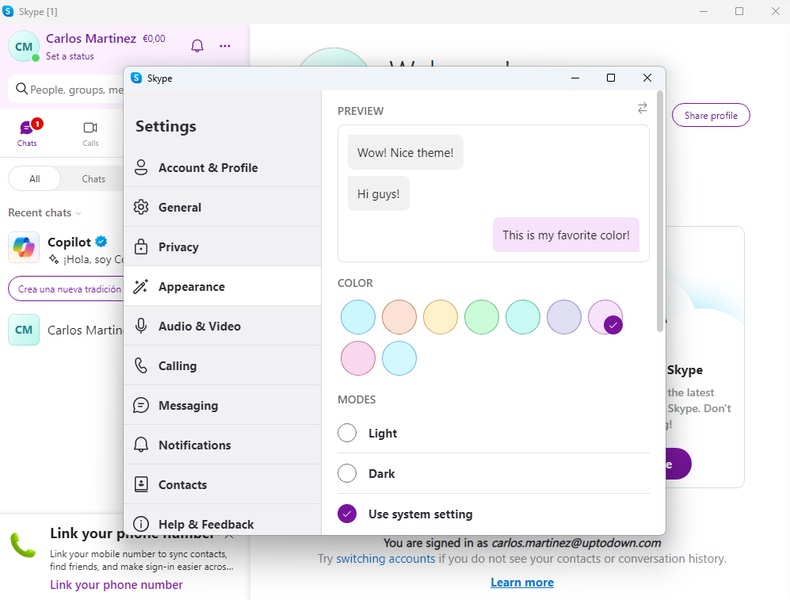Swap preview direction with arrows icon
Viewport: 790px width, 600px height.
tap(642, 108)
